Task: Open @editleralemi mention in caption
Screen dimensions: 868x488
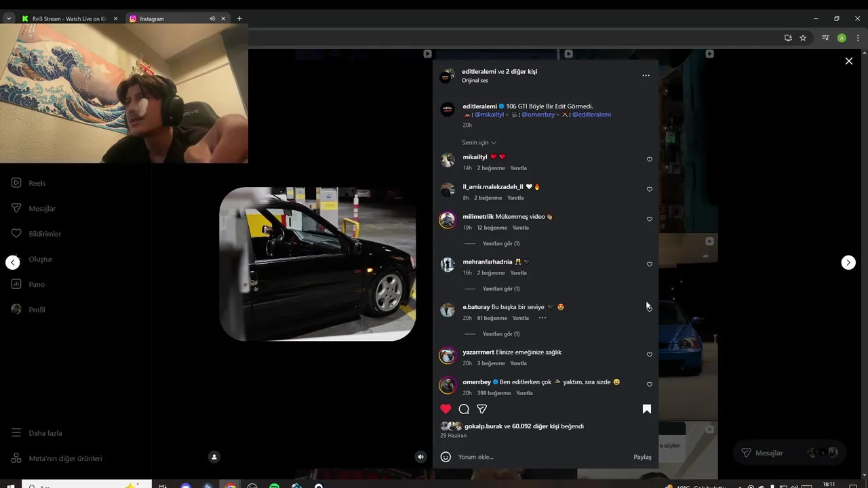Action: click(x=591, y=115)
